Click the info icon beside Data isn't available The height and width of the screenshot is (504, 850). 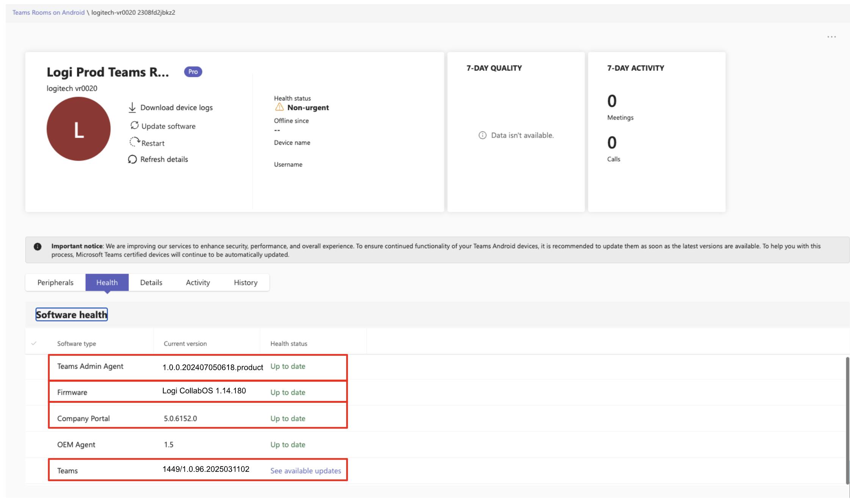[482, 135]
